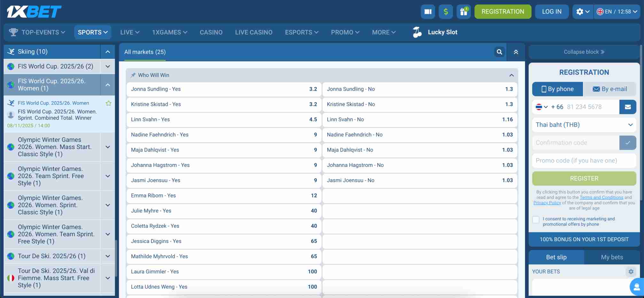Open the gift bonus icon
The width and height of the screenshot is (644, 298).
pyautogui.click(x=464, y=12)
